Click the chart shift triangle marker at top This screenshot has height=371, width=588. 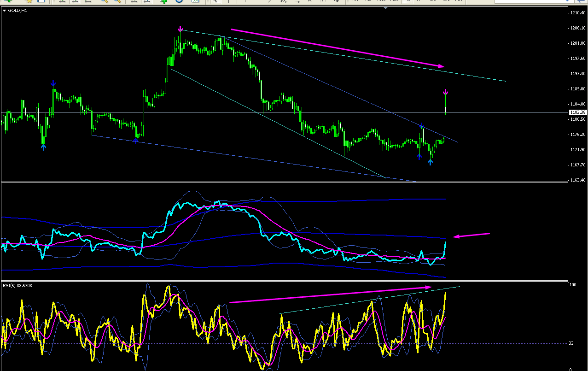[x=384, y=8]
